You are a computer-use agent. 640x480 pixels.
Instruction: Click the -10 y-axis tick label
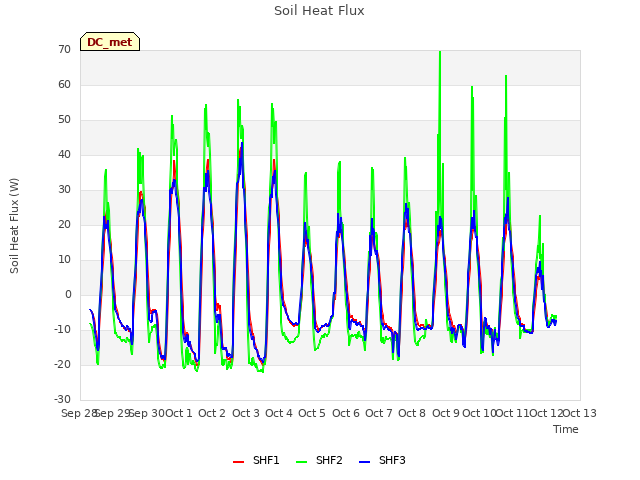63,329
